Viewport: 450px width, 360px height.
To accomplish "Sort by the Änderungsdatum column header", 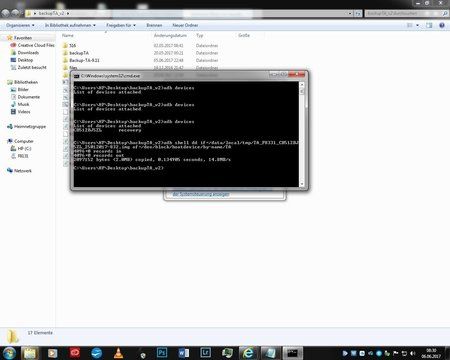I will pos(170,35).
